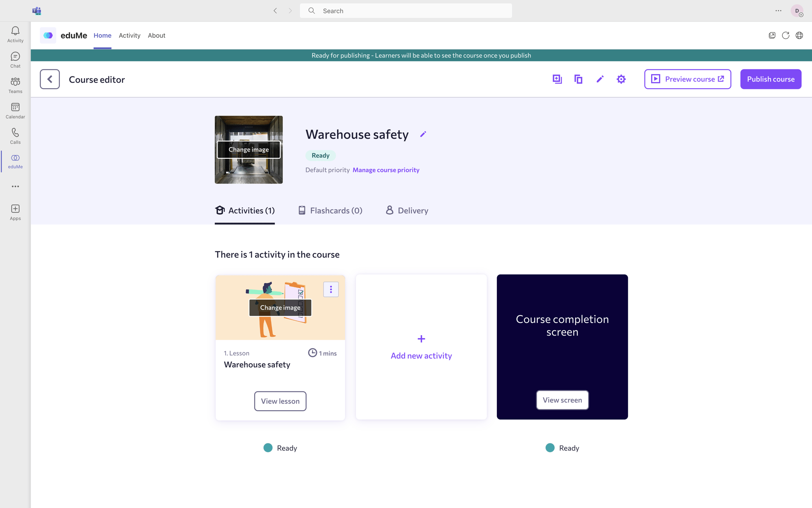The image size is (812, 508).
Task: Publish the course
Action: point(770,79)
